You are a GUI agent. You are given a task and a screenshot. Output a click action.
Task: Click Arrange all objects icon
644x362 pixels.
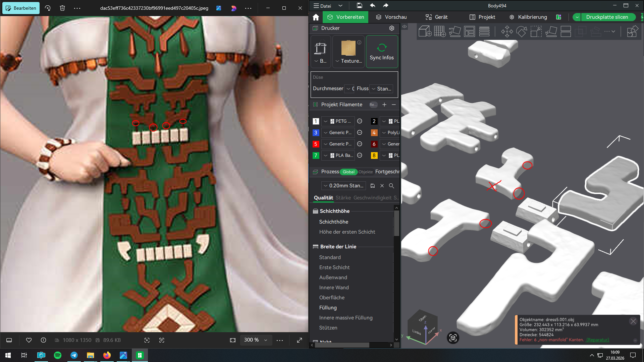point(469,32)
